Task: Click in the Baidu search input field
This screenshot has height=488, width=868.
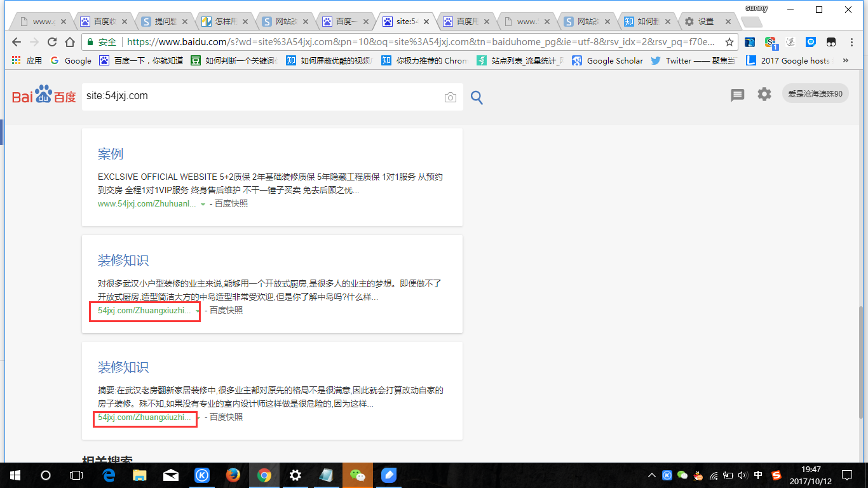Action: (x=261, y=96)
